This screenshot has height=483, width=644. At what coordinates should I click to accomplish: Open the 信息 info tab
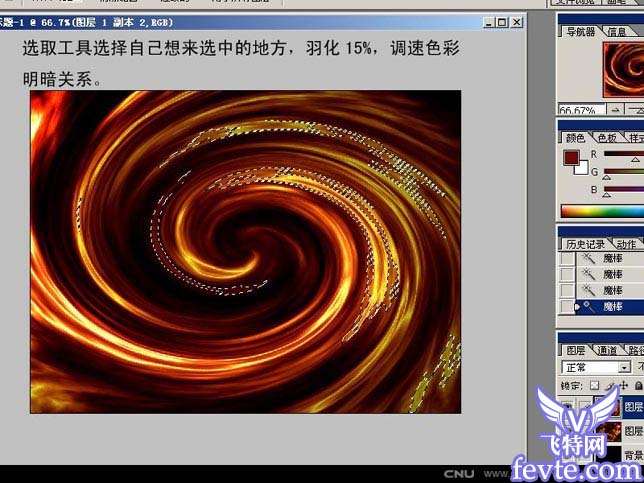tap(617, 31)
